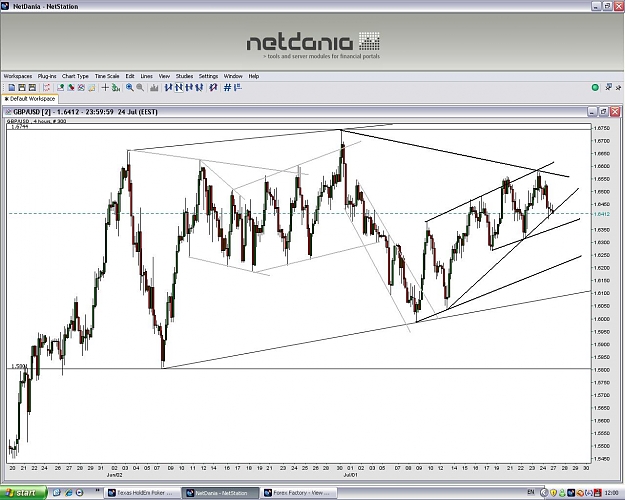Select the Default Workspace tab
Screen dimensions: 625x500
(30, 99)
